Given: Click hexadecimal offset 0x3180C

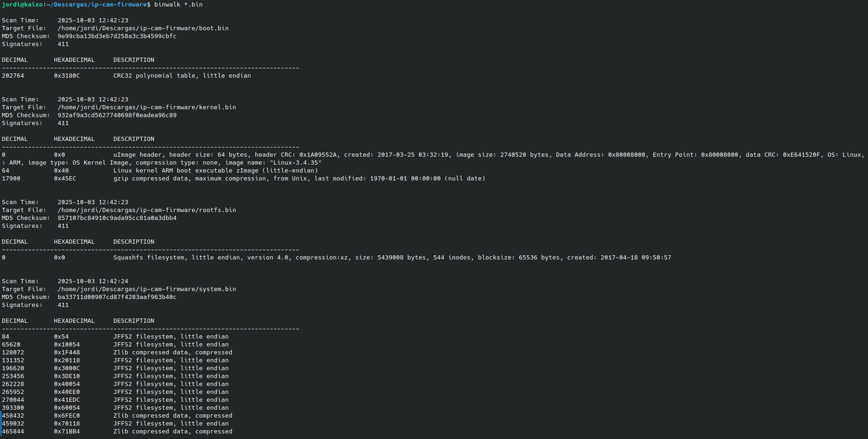Looking at the screenshot, I should [x=66, y=76].
